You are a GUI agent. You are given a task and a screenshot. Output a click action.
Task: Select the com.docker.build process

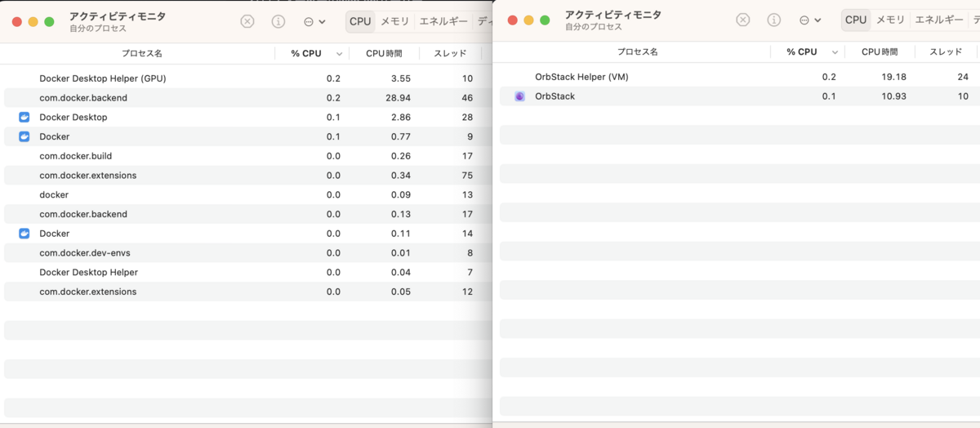point(76,156)
